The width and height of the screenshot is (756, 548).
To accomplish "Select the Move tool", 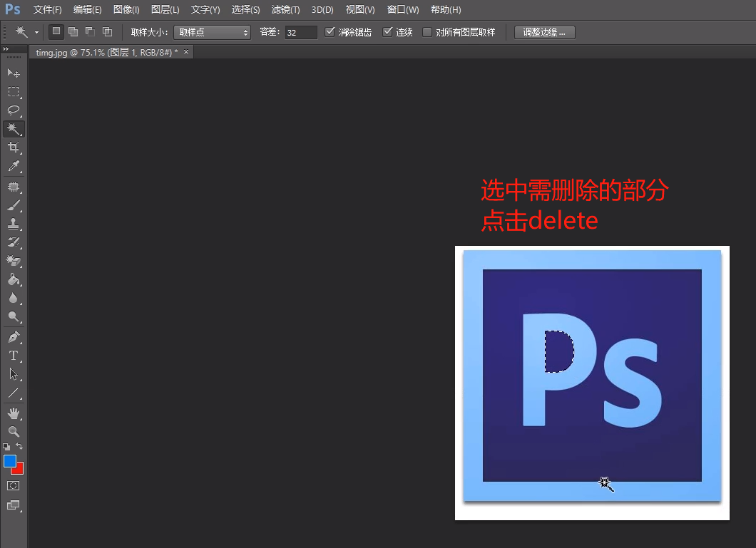I will pos(14,73).
